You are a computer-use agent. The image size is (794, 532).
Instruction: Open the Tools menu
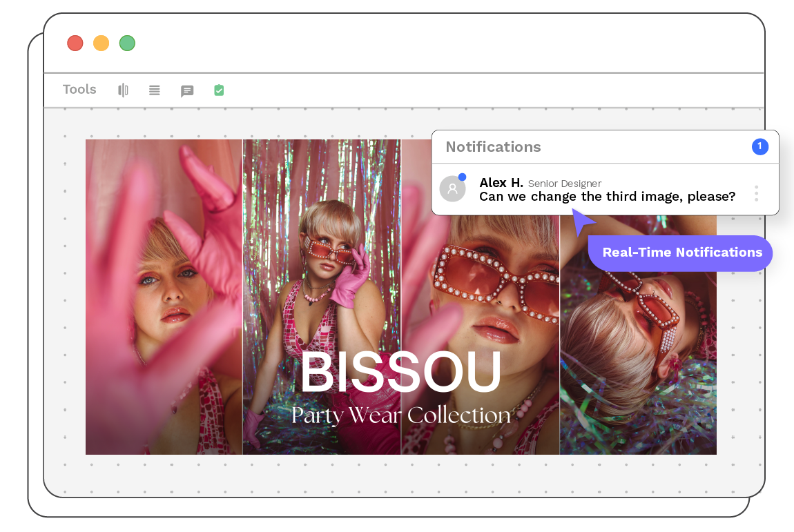tap(79, 90)
